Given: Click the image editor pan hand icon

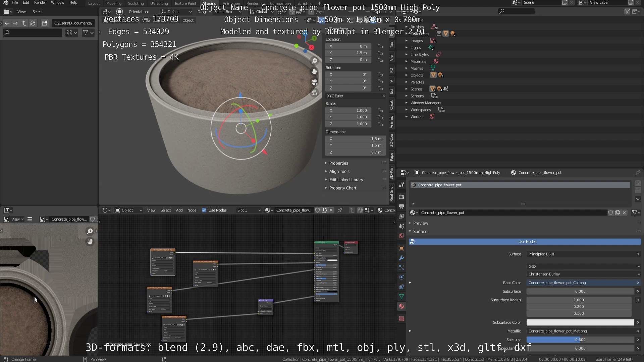Looking at the screenshot, I should pos(90,242).
